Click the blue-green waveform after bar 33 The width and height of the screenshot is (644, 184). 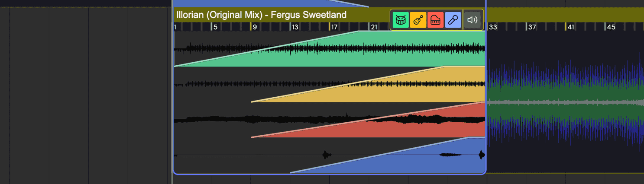pos(565,102)
